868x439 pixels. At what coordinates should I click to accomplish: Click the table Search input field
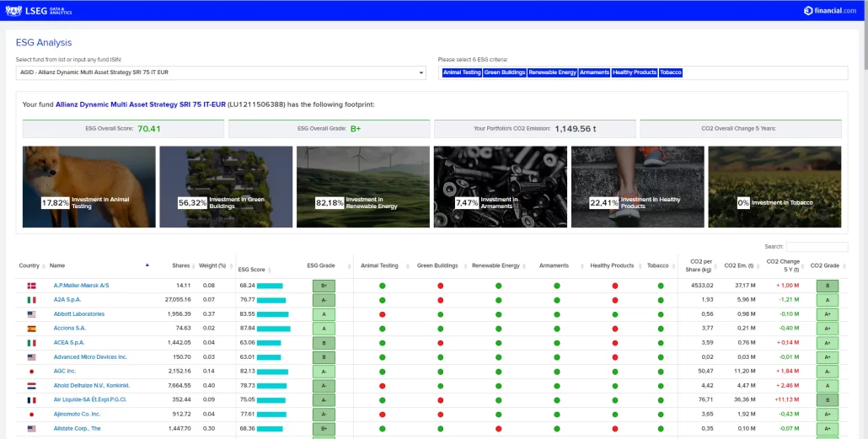(817, 247)
